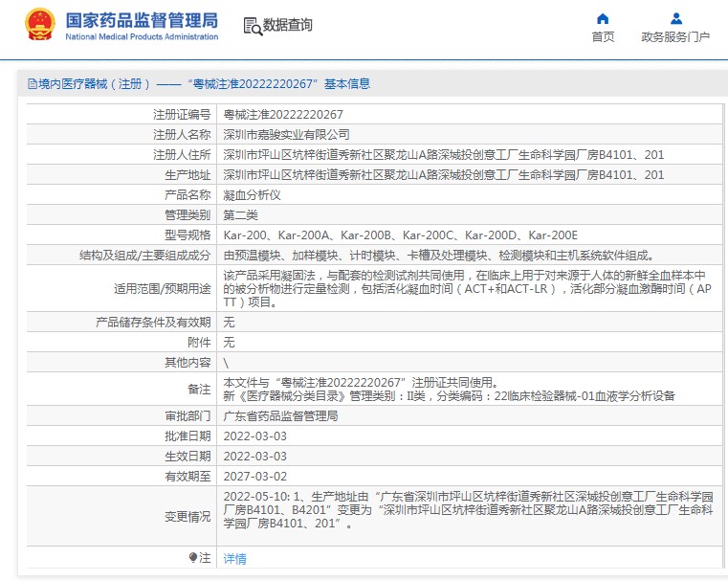The height and width of the screenshot is (581, 728).
Task: Click the home icon above 首页
Action: tap(602, 18)
